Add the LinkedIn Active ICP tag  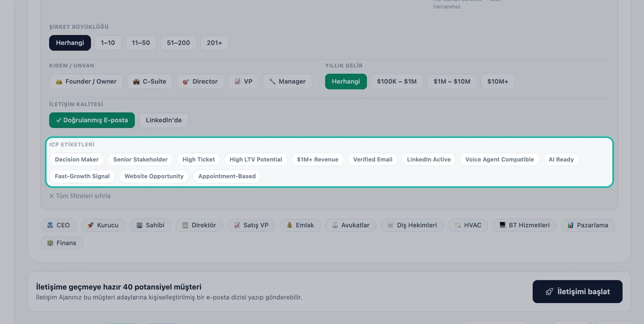coord(429,159)
